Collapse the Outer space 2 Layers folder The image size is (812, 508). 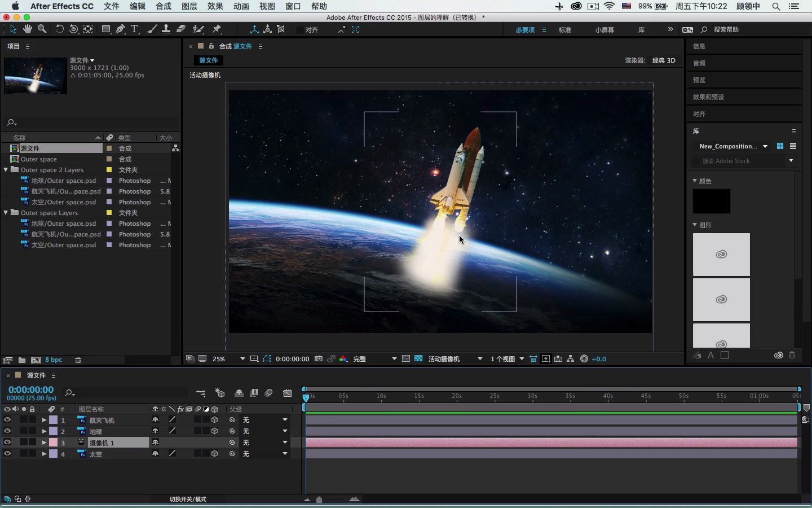(6, 170)
